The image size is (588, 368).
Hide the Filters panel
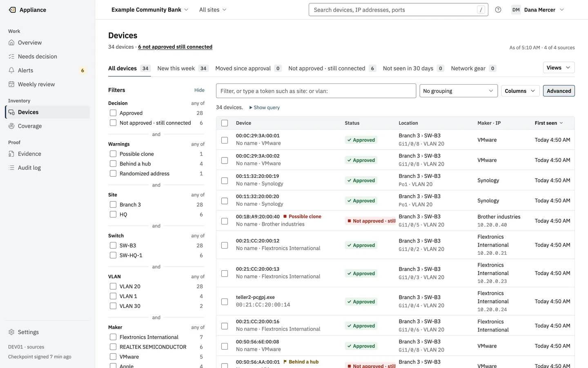tap(199, 90)
